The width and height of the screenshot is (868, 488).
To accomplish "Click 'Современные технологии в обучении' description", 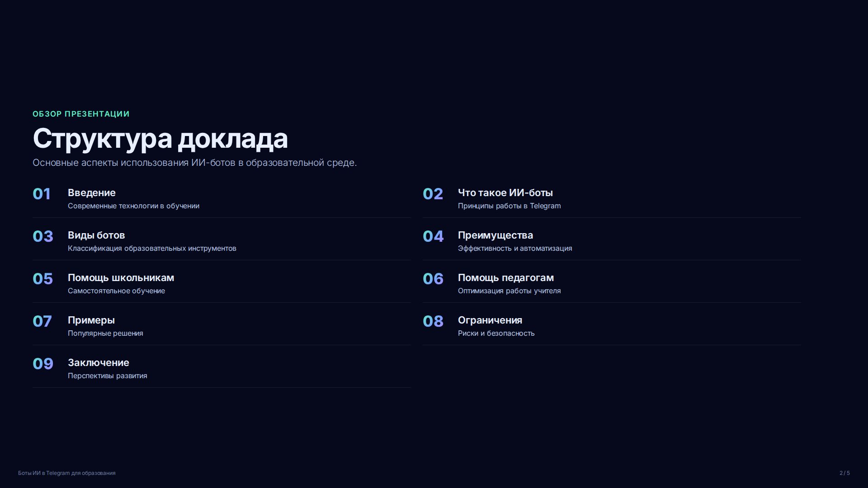I will pyautogui.click(x=133, y=206).
